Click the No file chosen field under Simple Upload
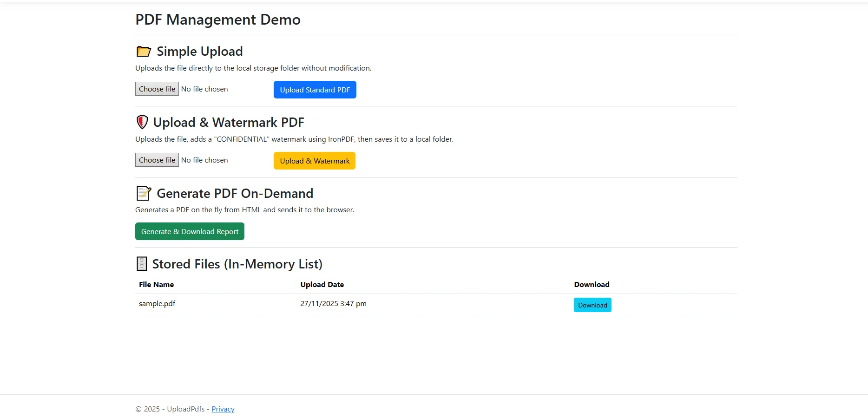Viewport: 868px width, 418px height. tap(204, 89)
